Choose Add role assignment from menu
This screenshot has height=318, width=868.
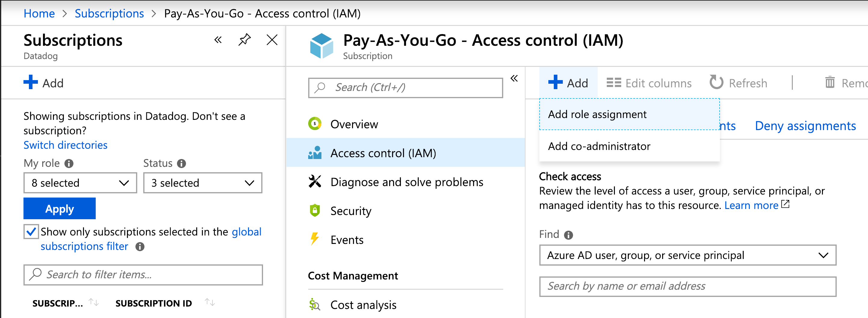(x=597, y=114)
